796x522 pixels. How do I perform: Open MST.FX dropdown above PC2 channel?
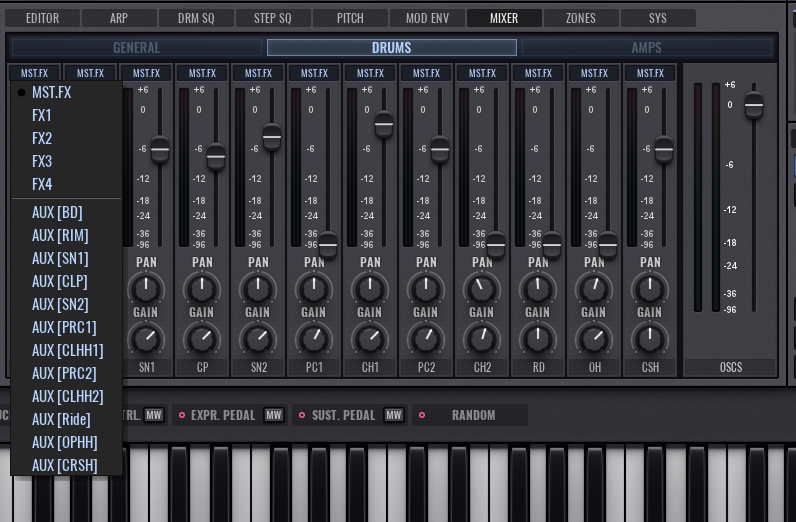pyautogui.click(x=426, y=73)
